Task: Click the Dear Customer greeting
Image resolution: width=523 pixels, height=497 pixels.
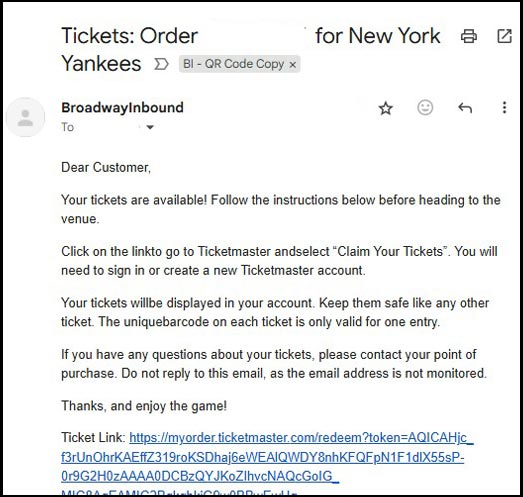Action: tap(106, 167)
